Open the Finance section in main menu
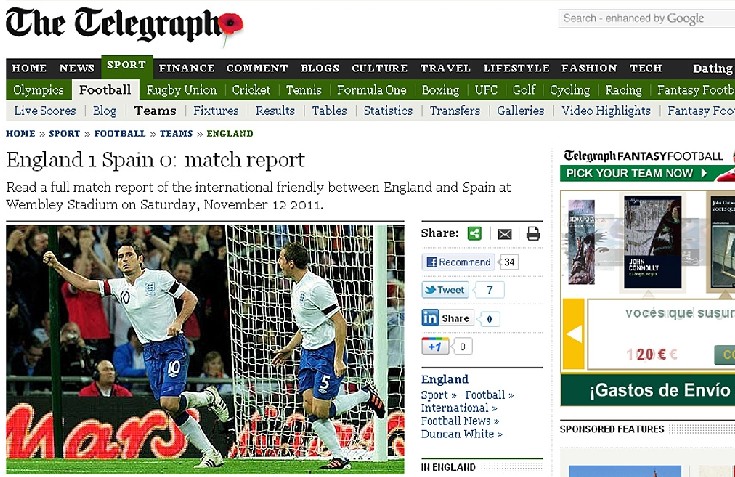 tap(187, 68)
